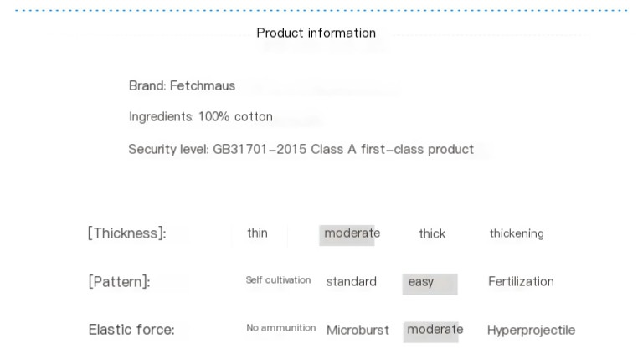Click the Ingredients: 100% cotton line

click(x=200, y=117)
